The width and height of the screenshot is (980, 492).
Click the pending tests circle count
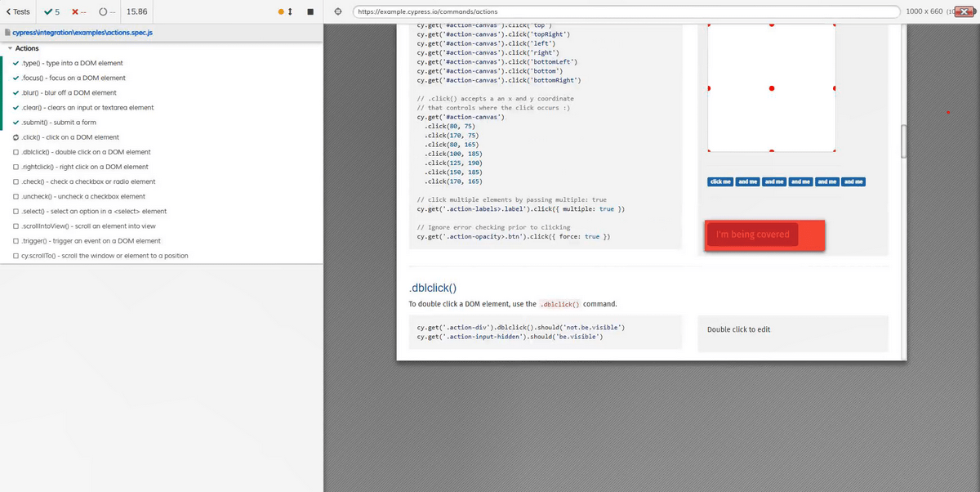point(107,11)
